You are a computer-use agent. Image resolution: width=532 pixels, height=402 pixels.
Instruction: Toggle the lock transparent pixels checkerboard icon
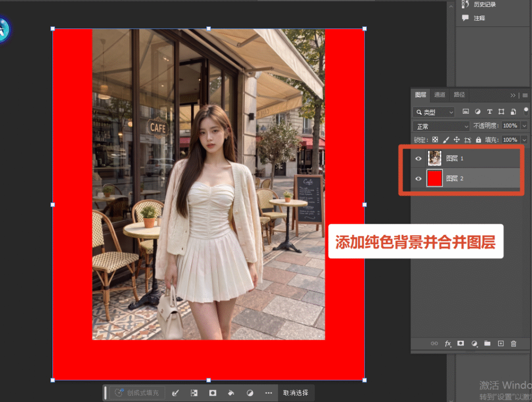[x=435, y=140]
